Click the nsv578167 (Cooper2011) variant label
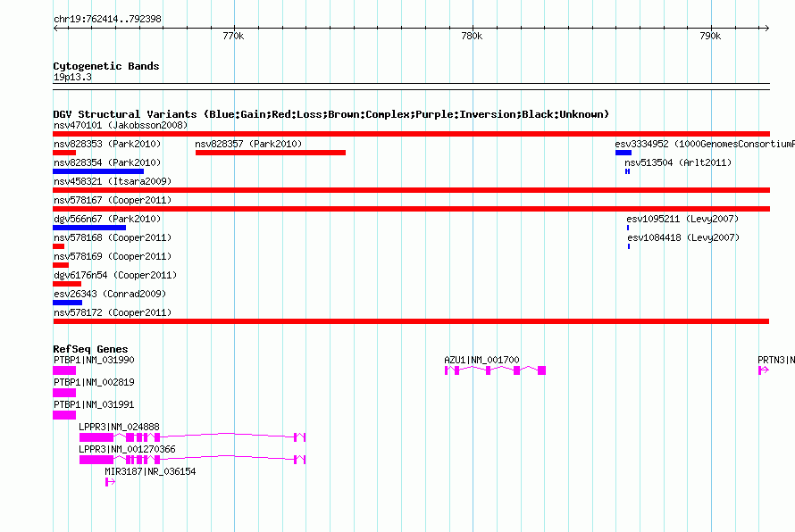Viewport: 795px width, 532px height. pos(113,200)
